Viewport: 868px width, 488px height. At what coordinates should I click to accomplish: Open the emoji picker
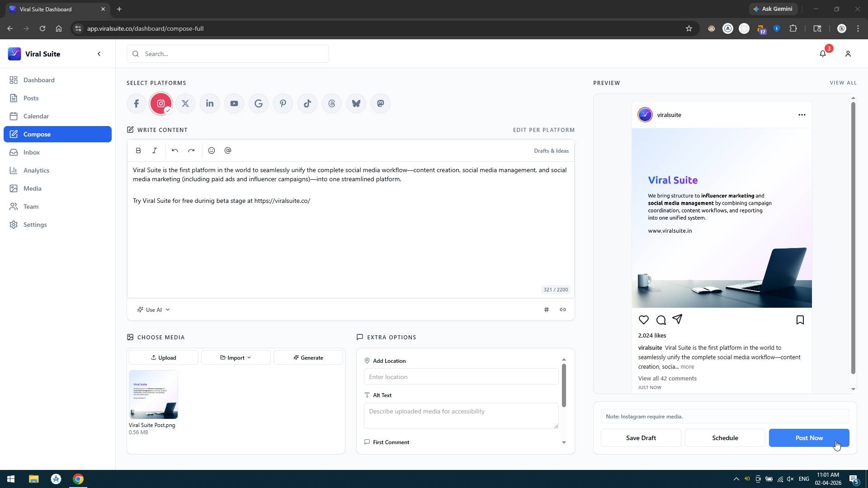(212, 150)
